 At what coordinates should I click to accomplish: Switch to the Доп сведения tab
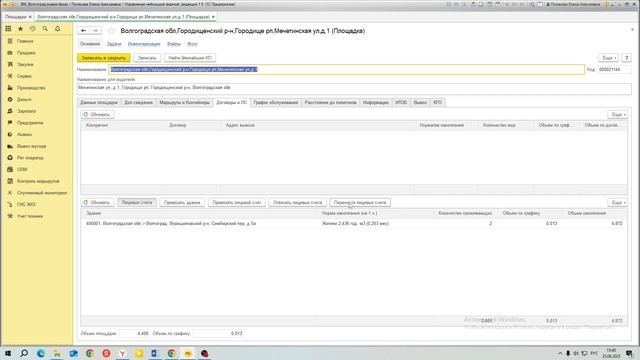coord(138,102)
